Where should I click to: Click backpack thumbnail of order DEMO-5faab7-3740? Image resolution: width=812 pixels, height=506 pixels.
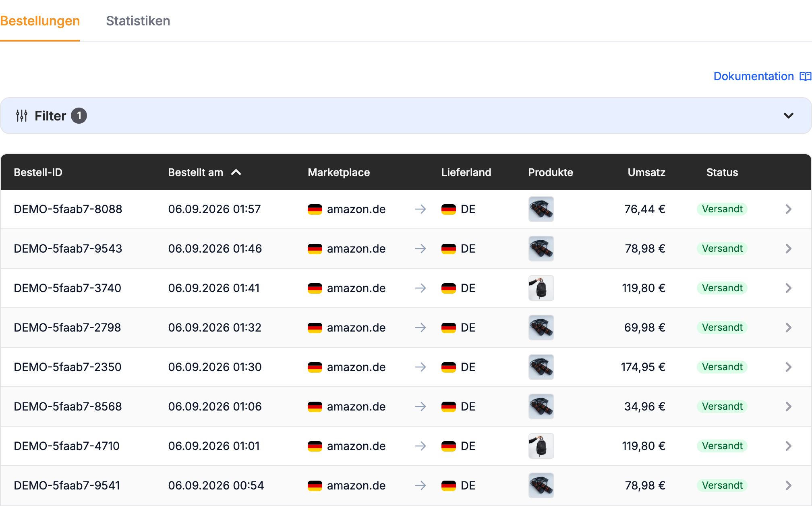tap(541, 288)
